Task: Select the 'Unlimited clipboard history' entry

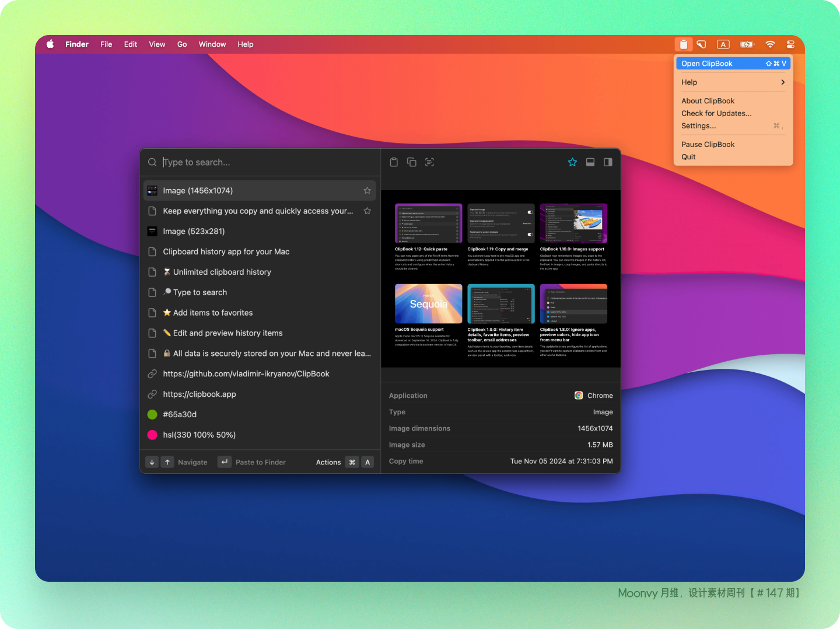Action: [x=260, y=272]
